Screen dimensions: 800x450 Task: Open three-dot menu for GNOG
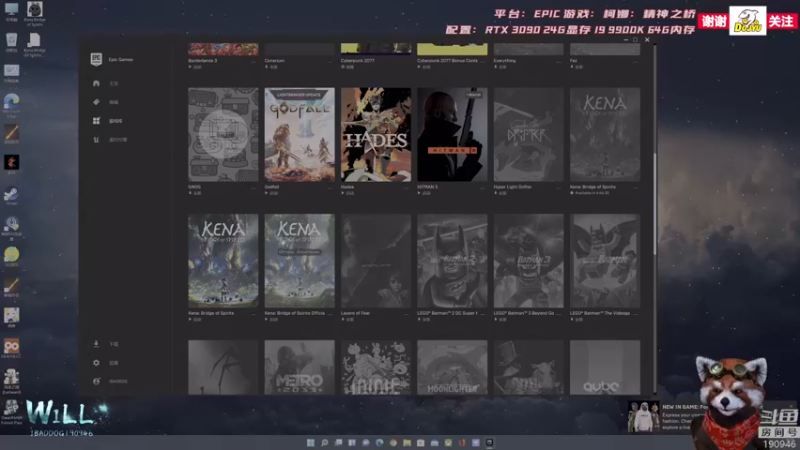254,187
